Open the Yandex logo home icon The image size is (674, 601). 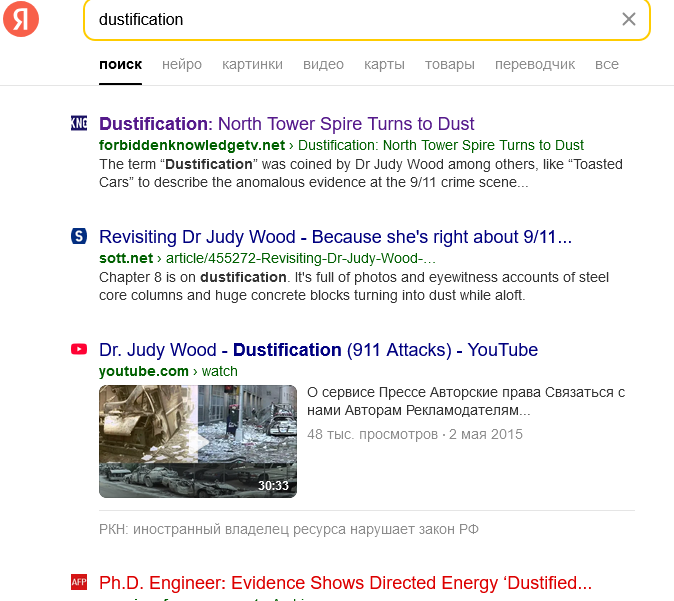click(21, 19)
